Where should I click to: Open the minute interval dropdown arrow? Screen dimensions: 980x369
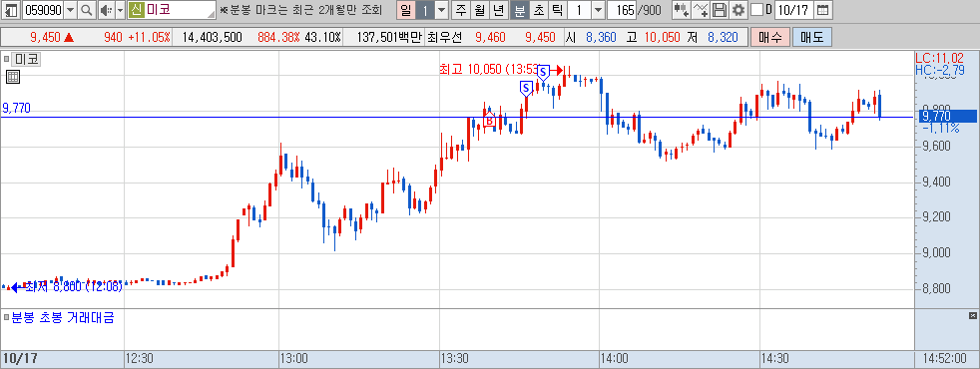598,10
